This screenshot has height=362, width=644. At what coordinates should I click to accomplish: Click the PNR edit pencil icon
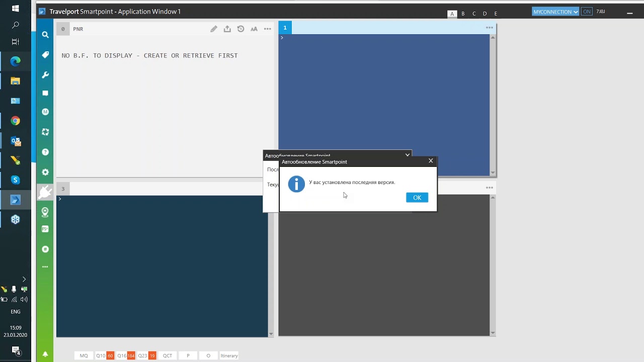pos(214,29)
